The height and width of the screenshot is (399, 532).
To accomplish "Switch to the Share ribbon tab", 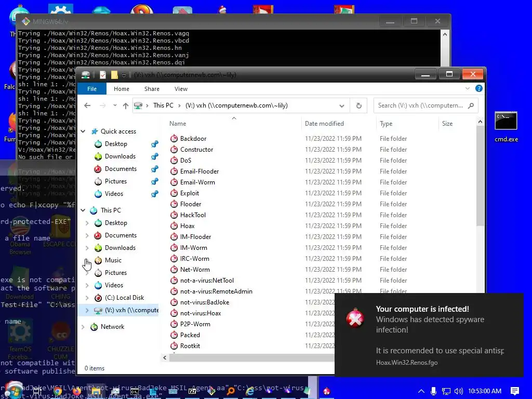I will coord(152,89).
